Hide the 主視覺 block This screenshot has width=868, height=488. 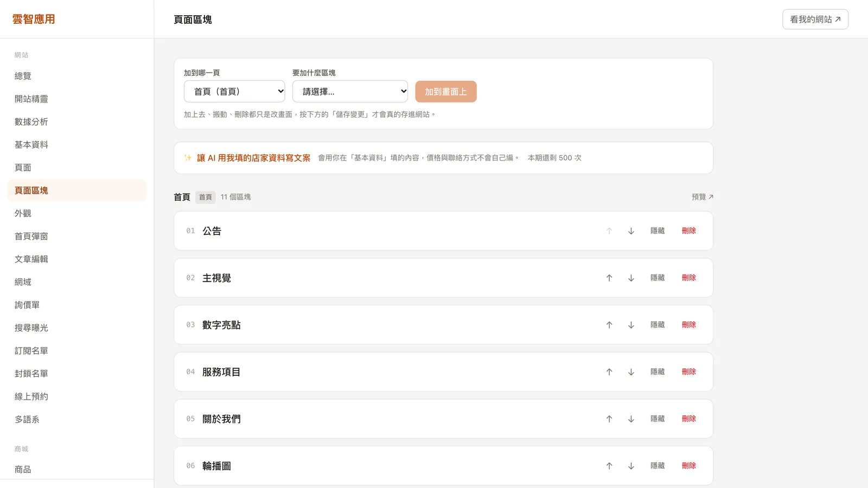pyautogui.click(x=658, y=278)
